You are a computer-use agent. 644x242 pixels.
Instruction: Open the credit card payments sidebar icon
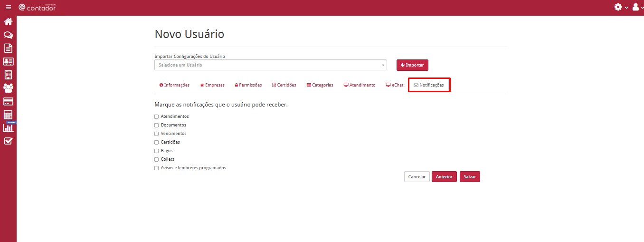[8, 101]
